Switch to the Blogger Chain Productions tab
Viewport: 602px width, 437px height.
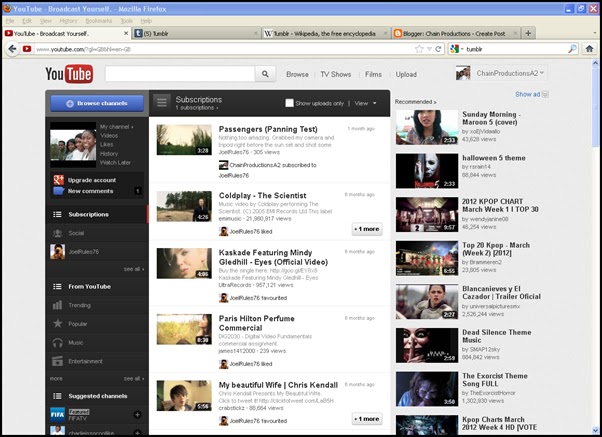coord(456,33)
